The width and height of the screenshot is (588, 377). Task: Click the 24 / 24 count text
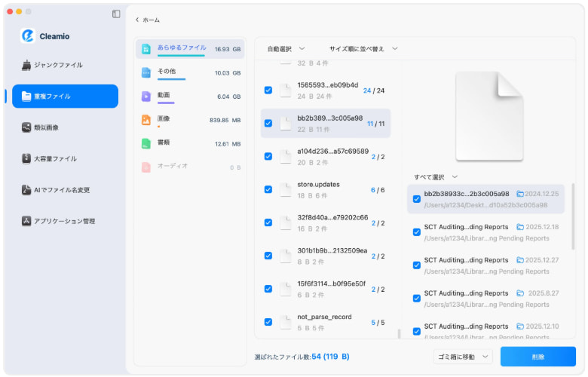point(374,90)
